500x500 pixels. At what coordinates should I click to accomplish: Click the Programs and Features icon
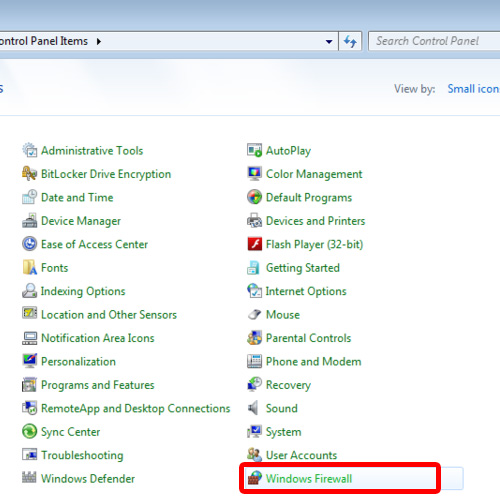(x=29, y=385)
